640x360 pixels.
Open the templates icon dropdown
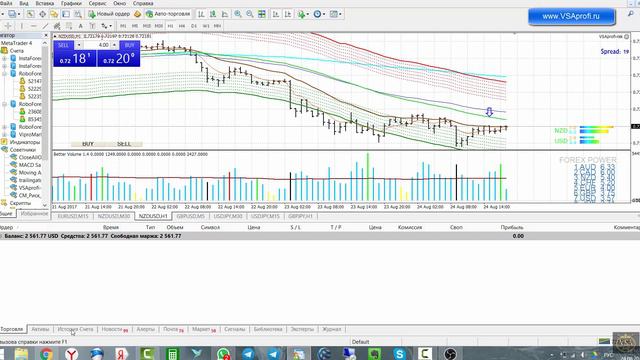pyautogui.click(x=336, y=14)
